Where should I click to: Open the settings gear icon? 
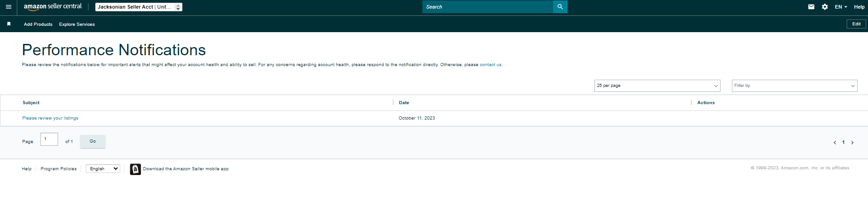click(x=825, y=7)
